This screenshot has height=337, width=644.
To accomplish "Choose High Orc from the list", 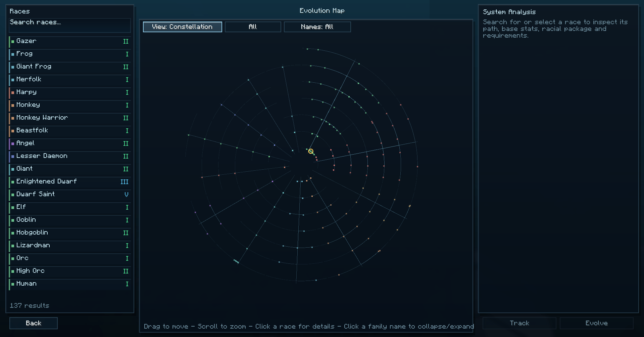I will click(x=70, y=271).
